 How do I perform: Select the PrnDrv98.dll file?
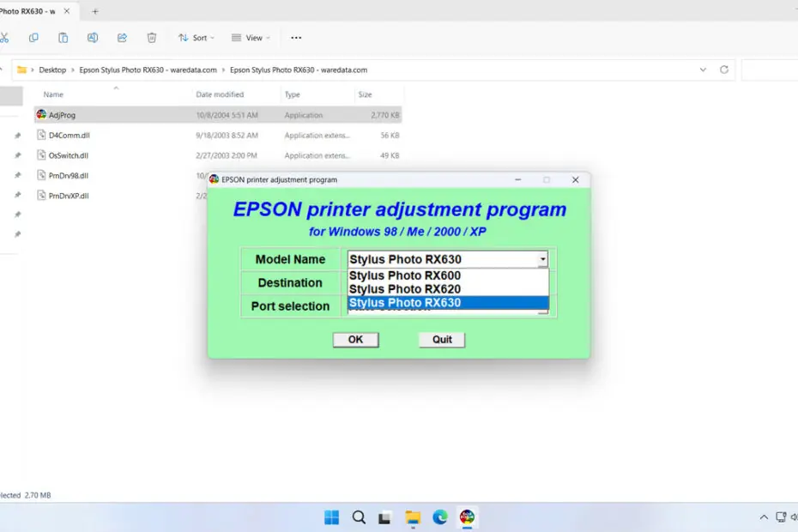[70, 176]
